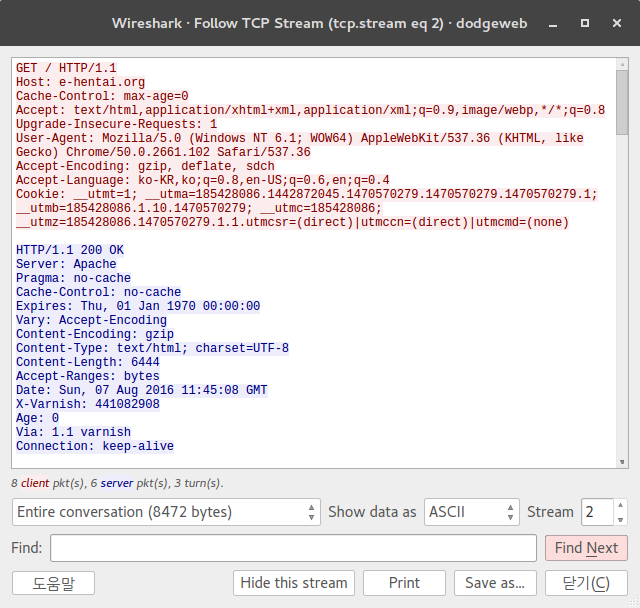Click the Save as... button
The width and height of the screenshot is (640, 608).
[495, 583]
